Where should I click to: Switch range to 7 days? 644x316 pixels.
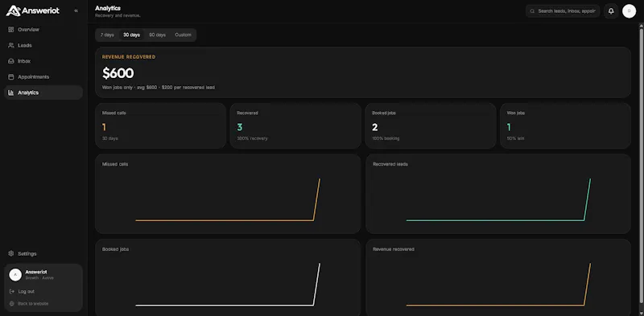[107, 35]
